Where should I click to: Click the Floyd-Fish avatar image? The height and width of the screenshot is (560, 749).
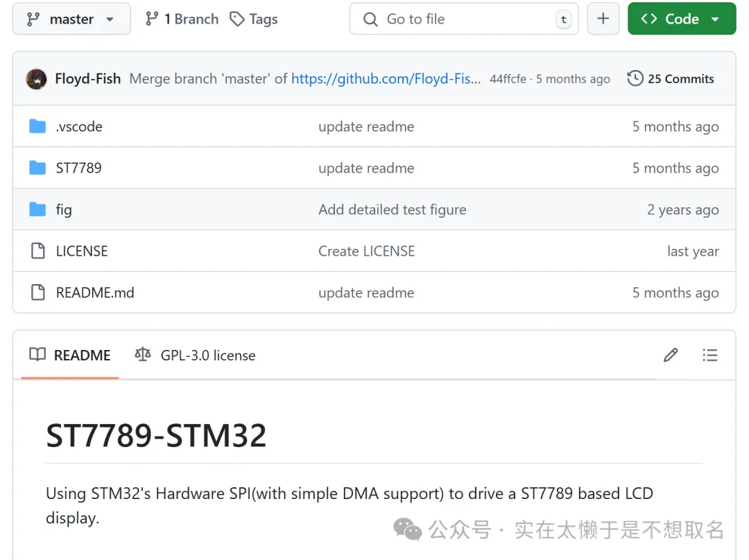[x=36, y=79]
